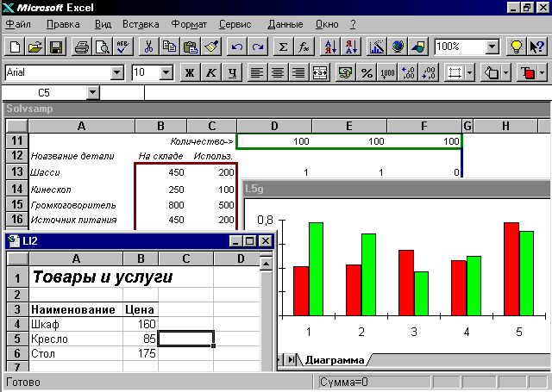The width and height of the screenshot is (552, 392).
Task: Open the Формат menu
Action: click(189, 24)
